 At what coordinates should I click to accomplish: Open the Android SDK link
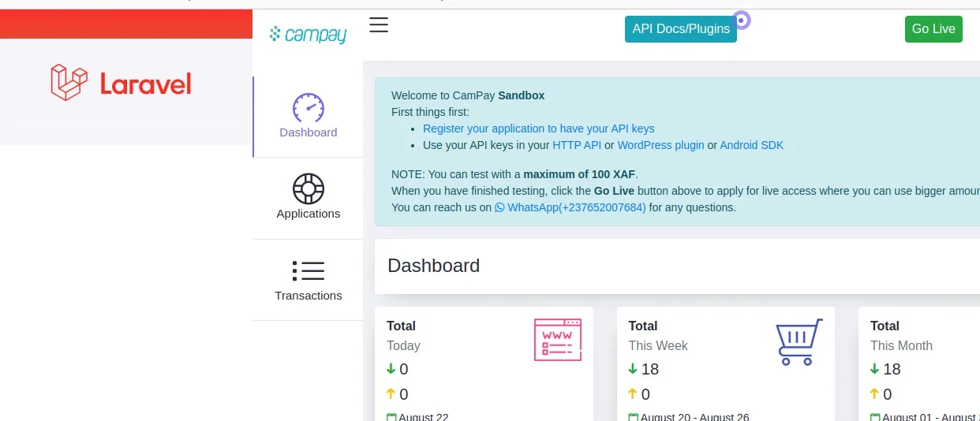coord(752,145)
